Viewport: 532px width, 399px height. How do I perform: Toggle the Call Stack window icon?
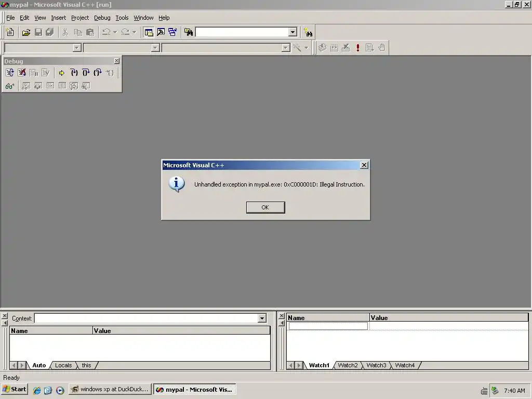click(74, 86)
